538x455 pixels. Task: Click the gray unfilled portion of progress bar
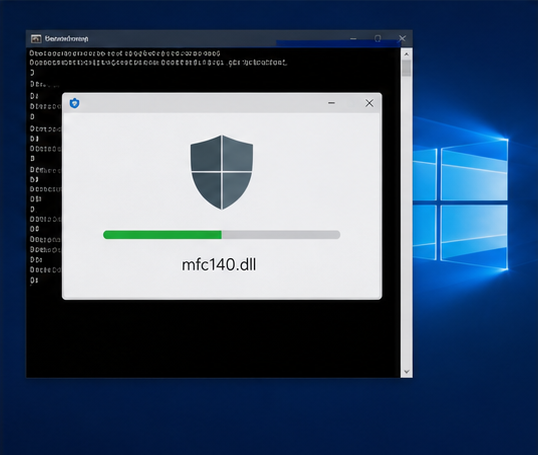coord(281,235)
